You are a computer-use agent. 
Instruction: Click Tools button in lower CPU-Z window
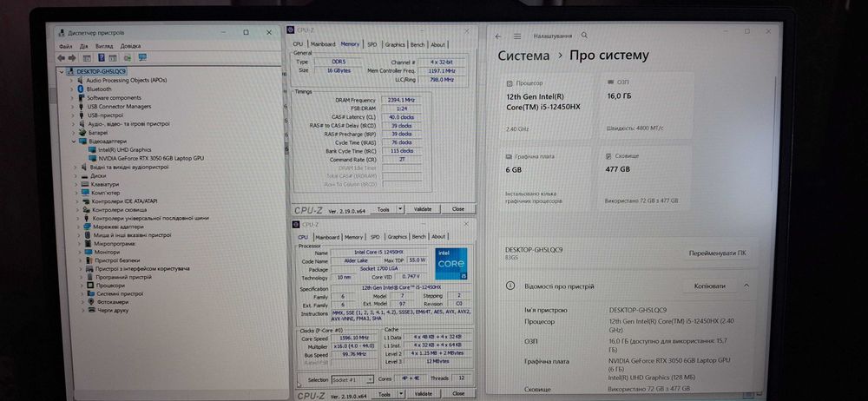tap(385, 394)
